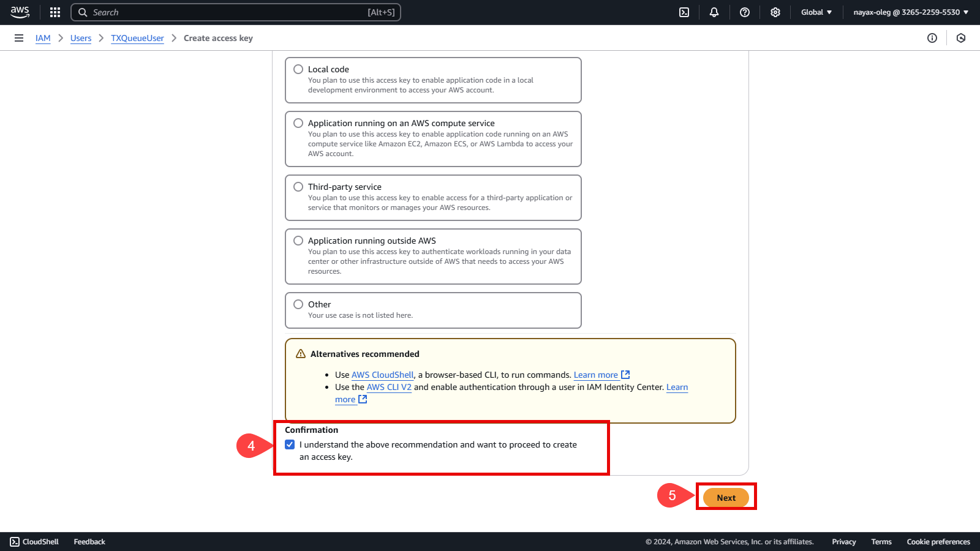Screen dimensions: 980x551
Task: Click the search magnifier icon
Action: pyautogui.click(x=83, y=12)
